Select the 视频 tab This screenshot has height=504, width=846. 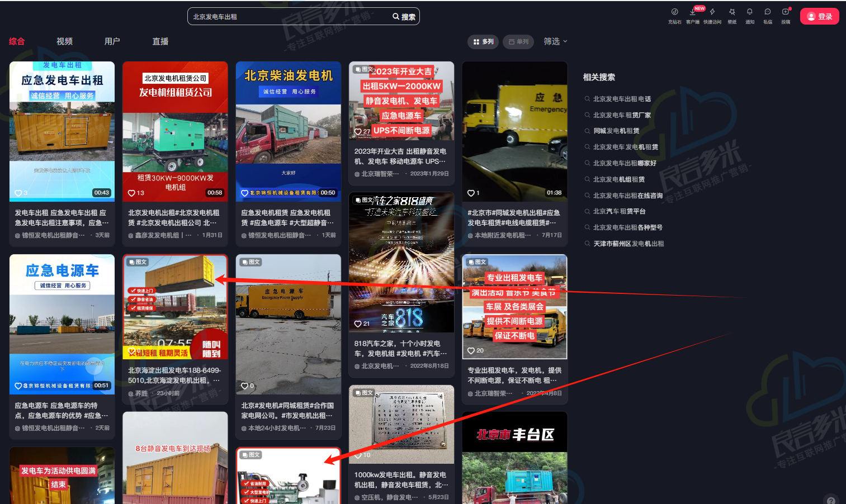click(x=64, y=41)
